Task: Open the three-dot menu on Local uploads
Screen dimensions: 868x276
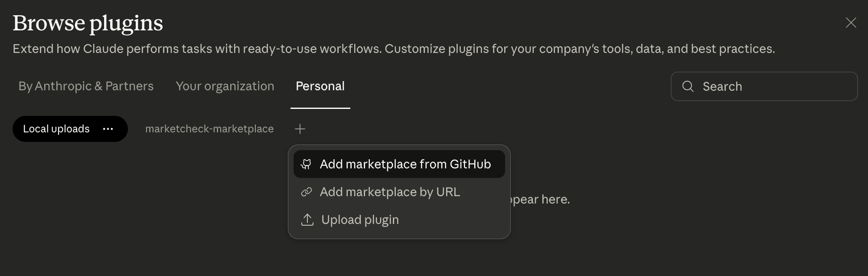Action: click(108, 129)
